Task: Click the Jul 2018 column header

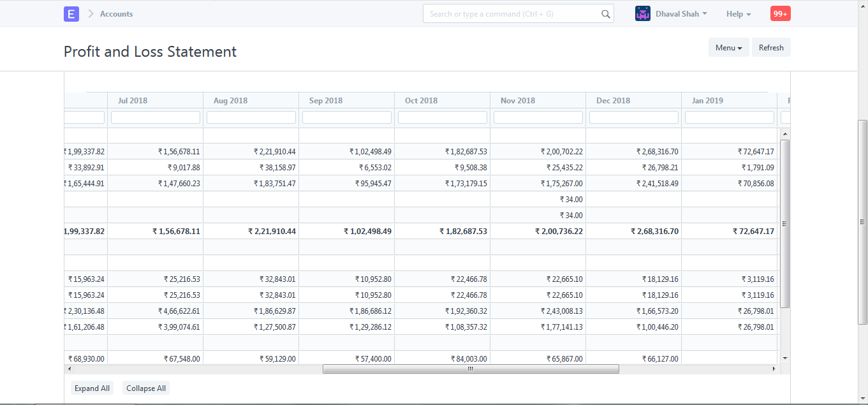Action: (156, 101)
